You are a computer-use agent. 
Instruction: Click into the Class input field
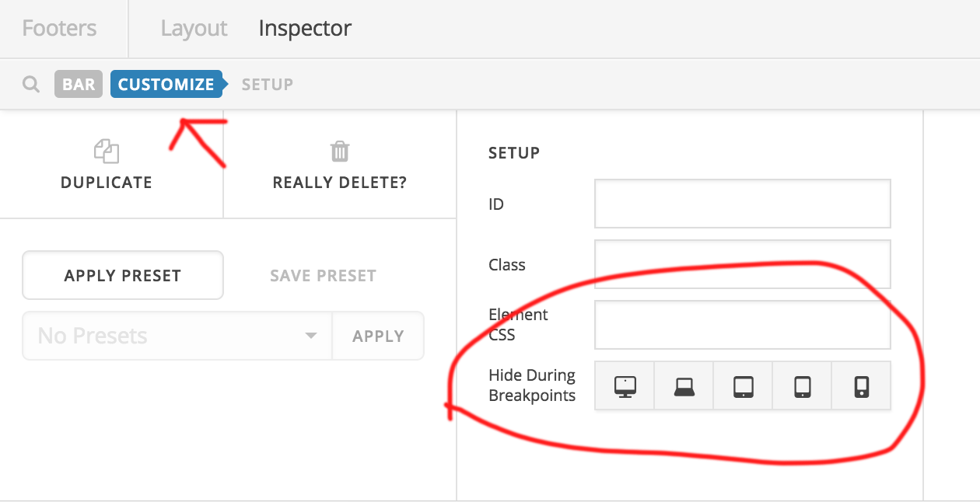tap(742, 264)
